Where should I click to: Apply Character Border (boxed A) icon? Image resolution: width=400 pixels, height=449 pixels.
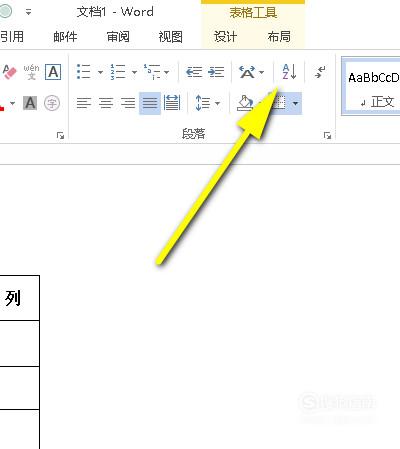(x=53, y=72)
